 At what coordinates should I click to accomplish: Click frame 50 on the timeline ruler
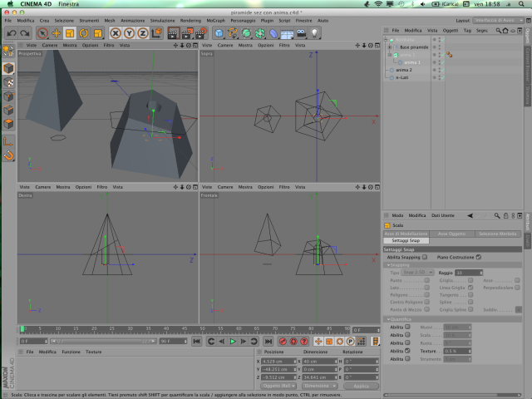[x=202, y=329]
